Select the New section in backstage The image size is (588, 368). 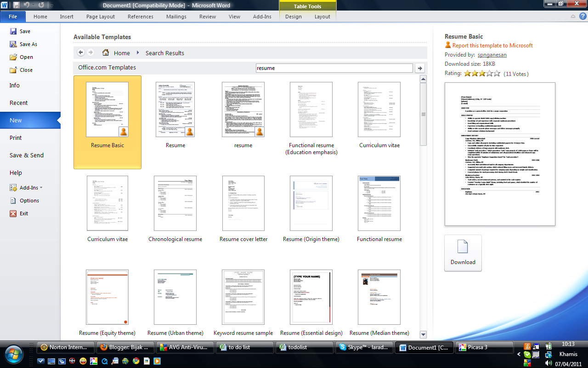tap(30, 120)
